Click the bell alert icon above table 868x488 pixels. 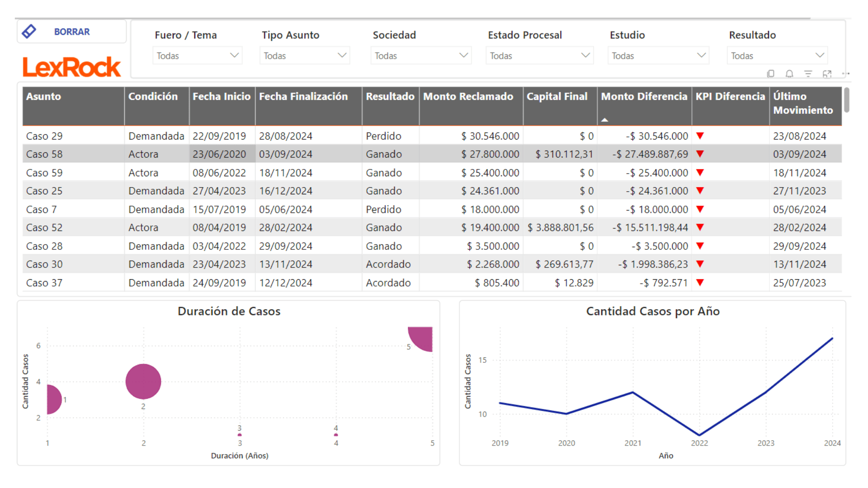coord(789,74)
